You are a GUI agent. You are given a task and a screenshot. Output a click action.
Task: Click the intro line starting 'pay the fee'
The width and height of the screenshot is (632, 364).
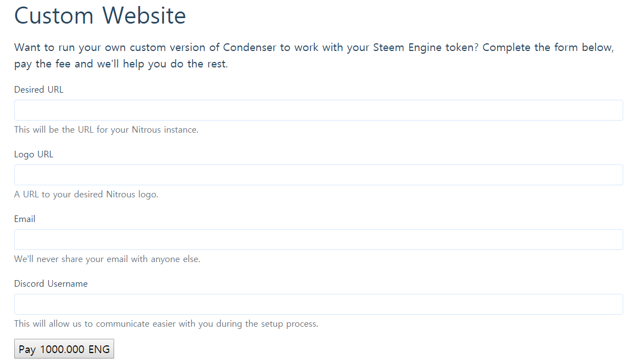121,64
